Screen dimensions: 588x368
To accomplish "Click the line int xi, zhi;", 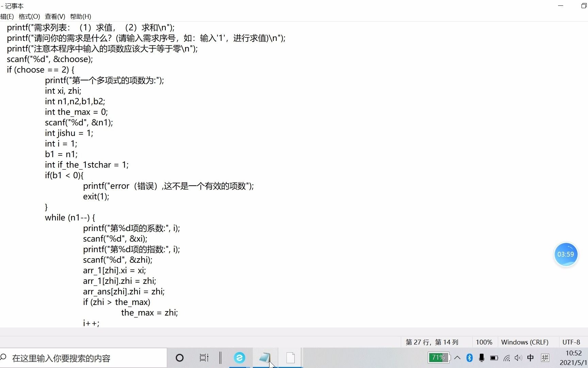I will tap(63, 91).
